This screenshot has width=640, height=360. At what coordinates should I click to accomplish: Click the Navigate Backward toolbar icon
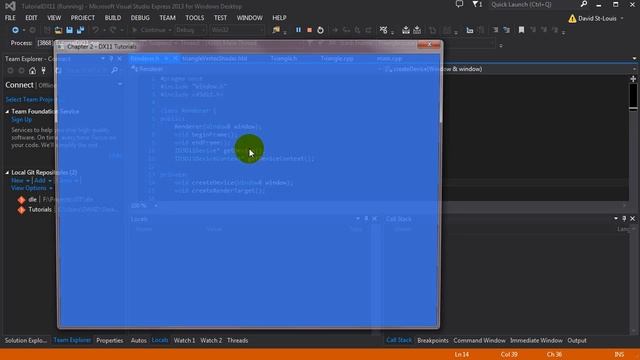pos(15,30)
